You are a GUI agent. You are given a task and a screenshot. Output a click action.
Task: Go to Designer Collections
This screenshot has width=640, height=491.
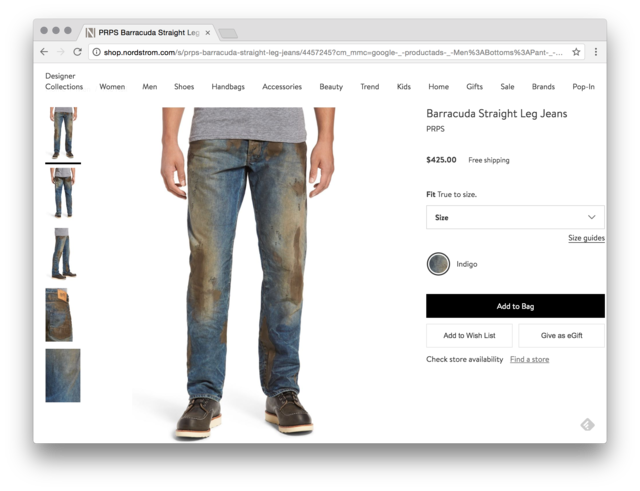point(64,81)
